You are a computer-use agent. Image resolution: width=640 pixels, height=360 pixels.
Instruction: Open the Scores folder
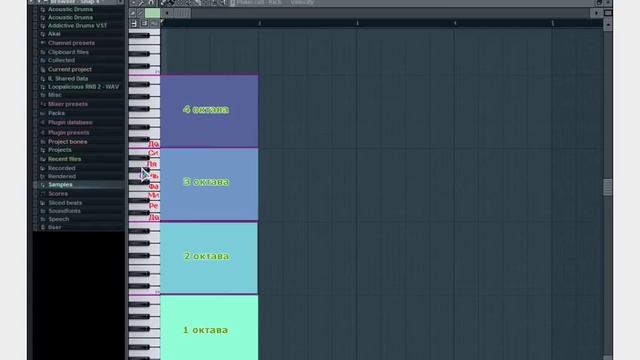tap(58, 194)
